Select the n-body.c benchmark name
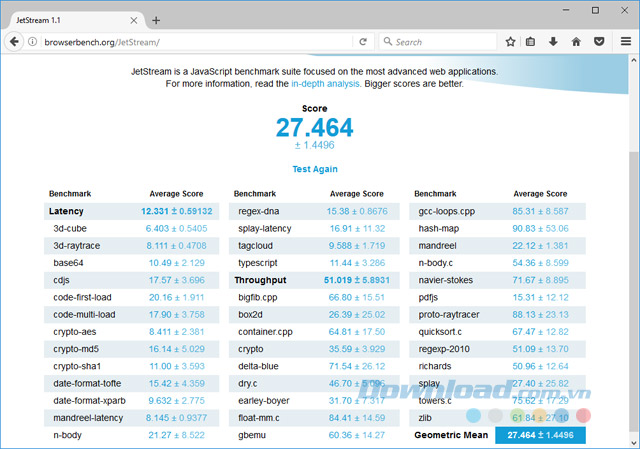Viewport: 640px width, 449px height. coord(436,263)
